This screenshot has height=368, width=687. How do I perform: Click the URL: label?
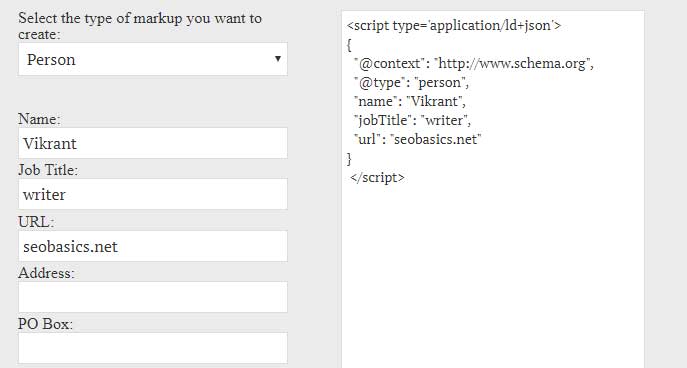(x=36, y=222)
